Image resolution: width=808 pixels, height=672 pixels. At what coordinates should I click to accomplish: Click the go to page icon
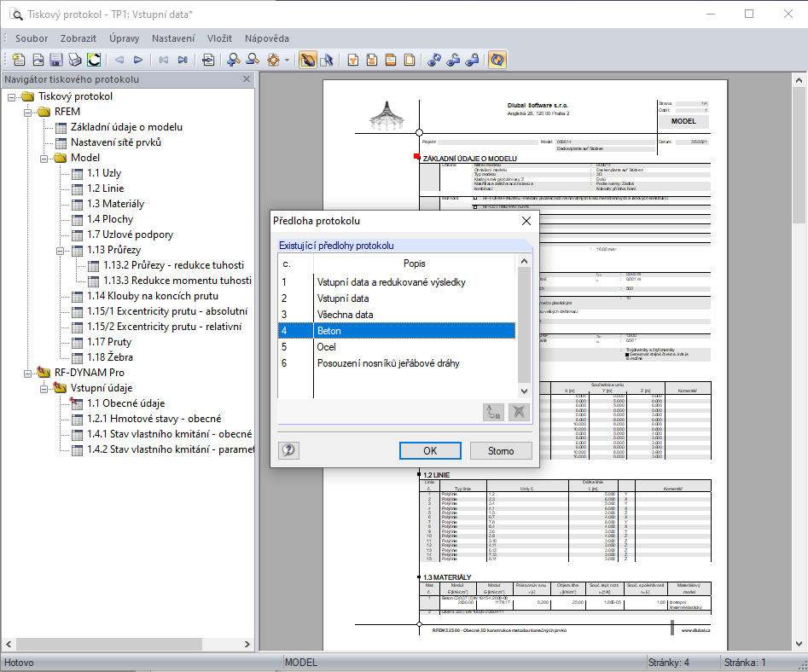tap(208, 60)
